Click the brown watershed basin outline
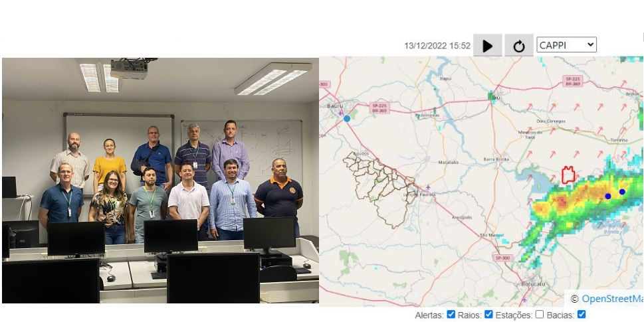644x322 pixels. pos(380,189)
